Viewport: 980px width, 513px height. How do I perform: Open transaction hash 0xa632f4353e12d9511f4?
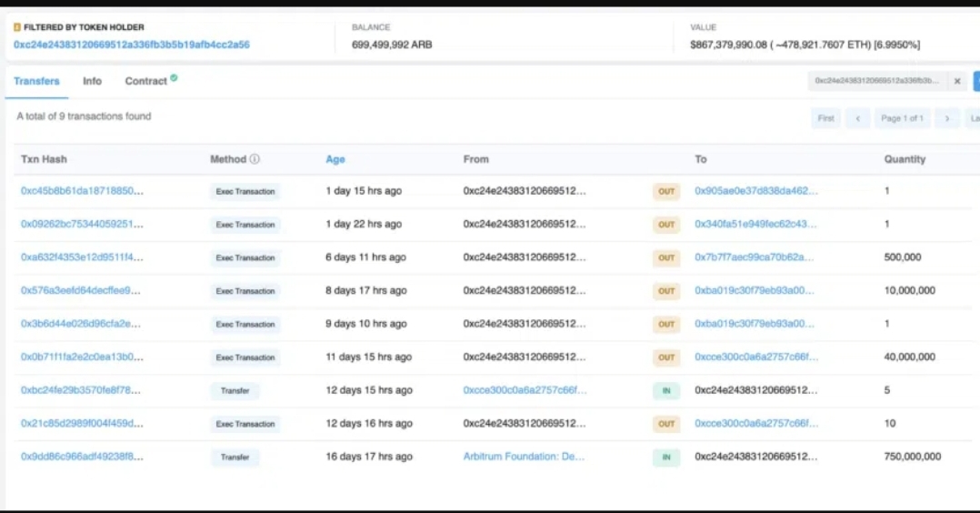pyautogui.click(x=82, y=257)
